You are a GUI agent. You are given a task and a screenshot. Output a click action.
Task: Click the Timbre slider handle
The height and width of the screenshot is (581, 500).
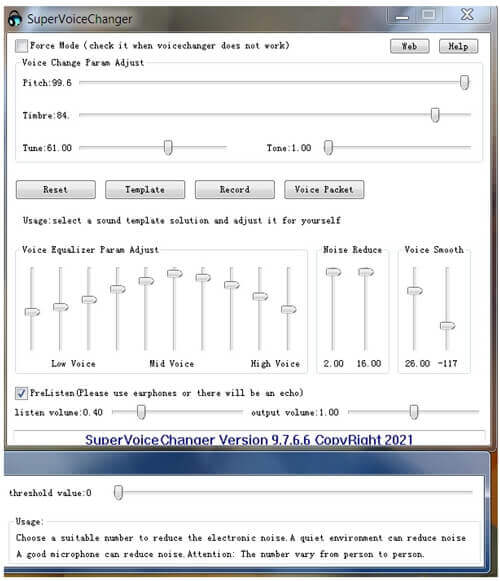click(x=435, y=115)
